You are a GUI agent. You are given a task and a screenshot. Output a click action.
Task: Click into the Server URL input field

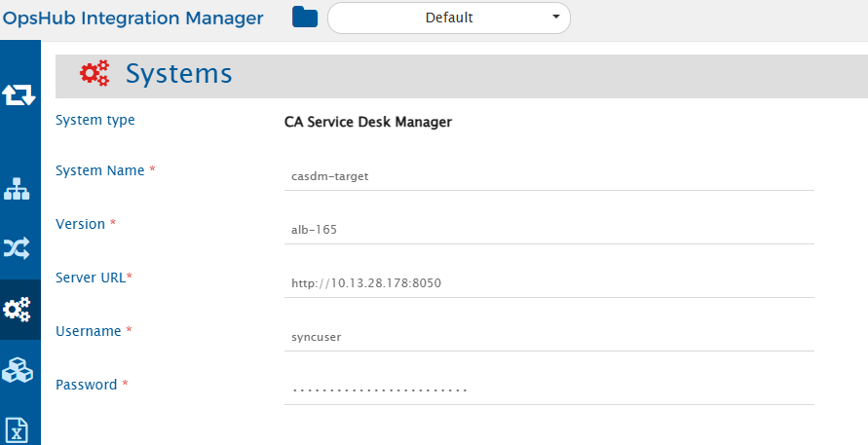548,283
